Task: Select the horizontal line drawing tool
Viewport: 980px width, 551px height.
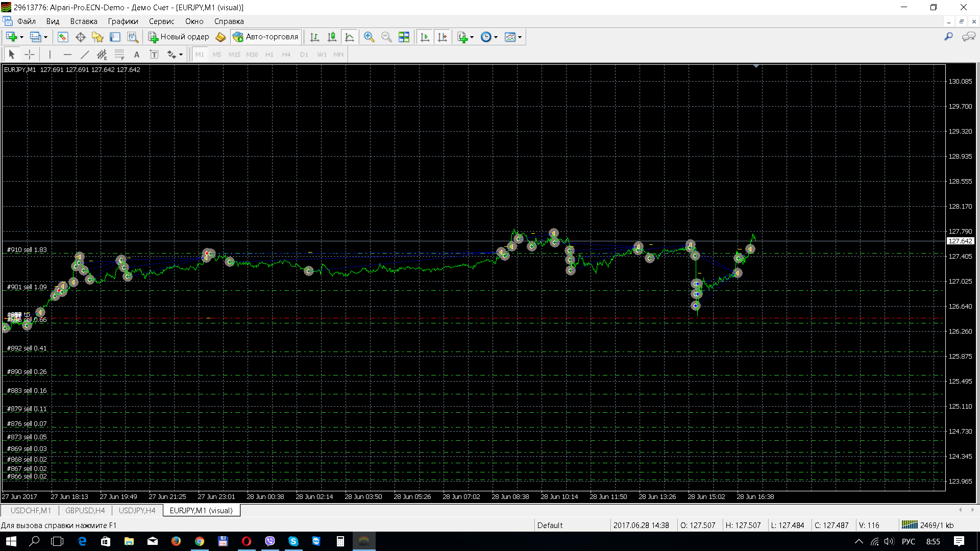Action: [x=67, y=55]
